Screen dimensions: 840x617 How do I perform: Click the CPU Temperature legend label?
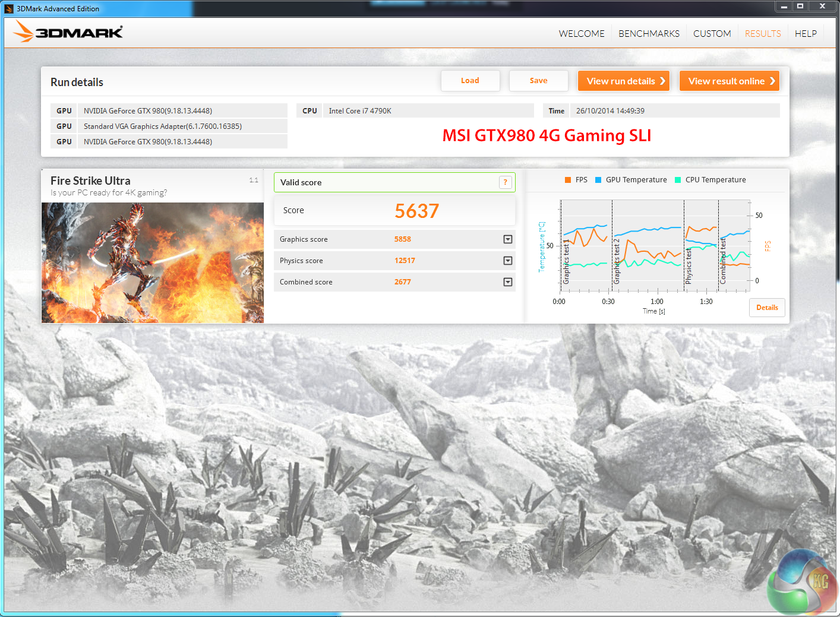pyautogui.click(x=716, y=180)
